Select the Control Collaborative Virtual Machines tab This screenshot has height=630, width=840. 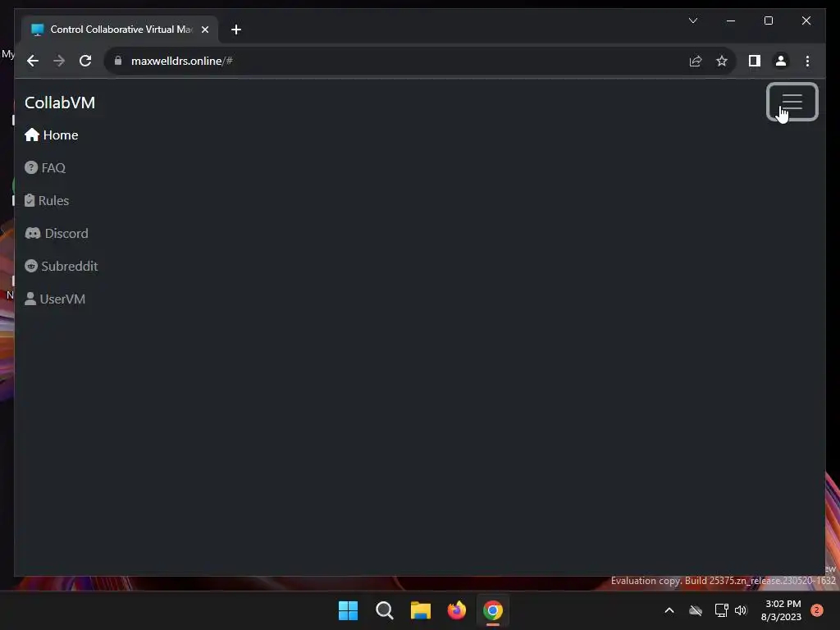coord(120,30)
